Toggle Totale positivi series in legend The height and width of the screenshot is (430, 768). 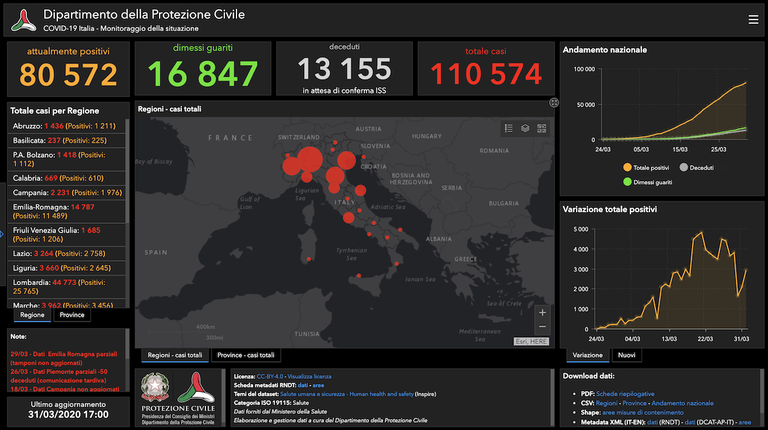pyautogui.click(x=652, y=168)
